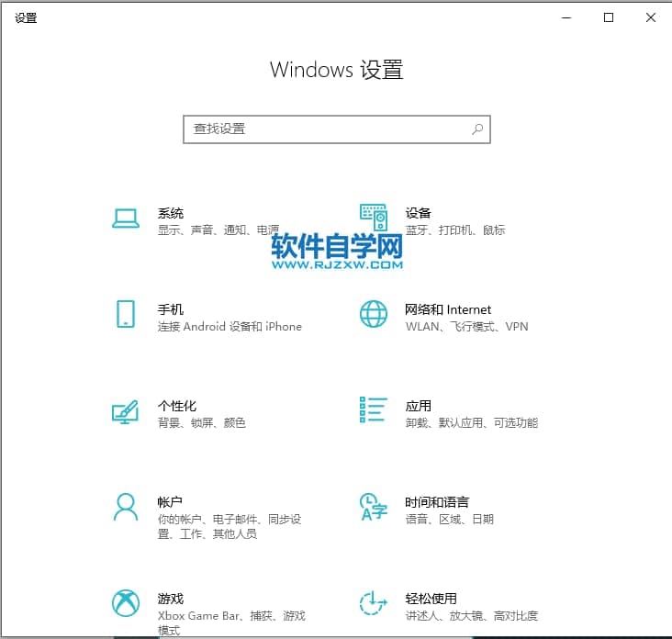Open 轻松使用 via its dashed-clock icon
This screenshot has height=639, width=672.
373,603
